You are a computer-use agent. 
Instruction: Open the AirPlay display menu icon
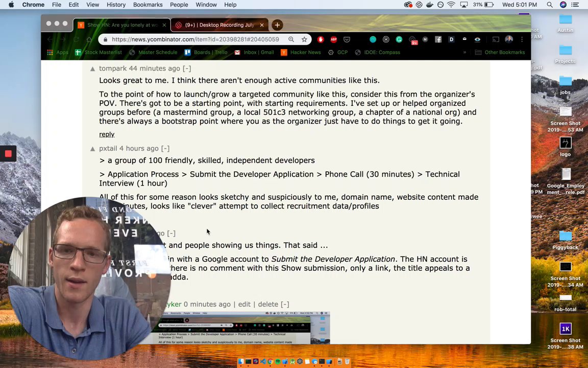(x=464, y=5)
